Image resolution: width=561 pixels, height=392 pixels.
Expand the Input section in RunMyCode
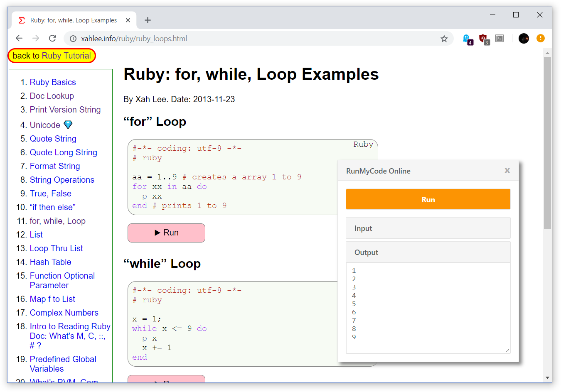tap(428, 228)
